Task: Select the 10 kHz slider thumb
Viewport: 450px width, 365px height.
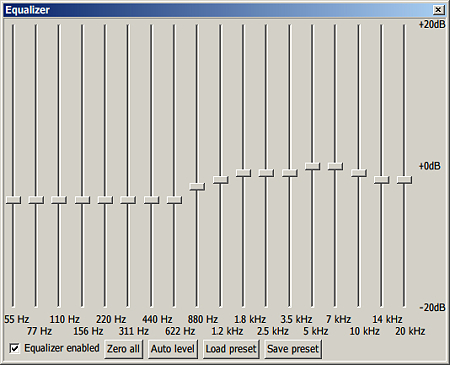Action: click(x=359, y=173)
